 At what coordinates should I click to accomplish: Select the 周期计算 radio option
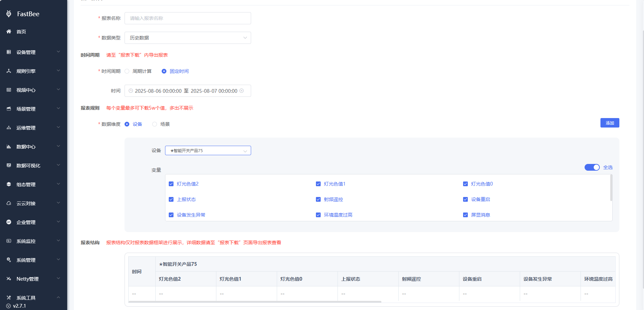127,71
